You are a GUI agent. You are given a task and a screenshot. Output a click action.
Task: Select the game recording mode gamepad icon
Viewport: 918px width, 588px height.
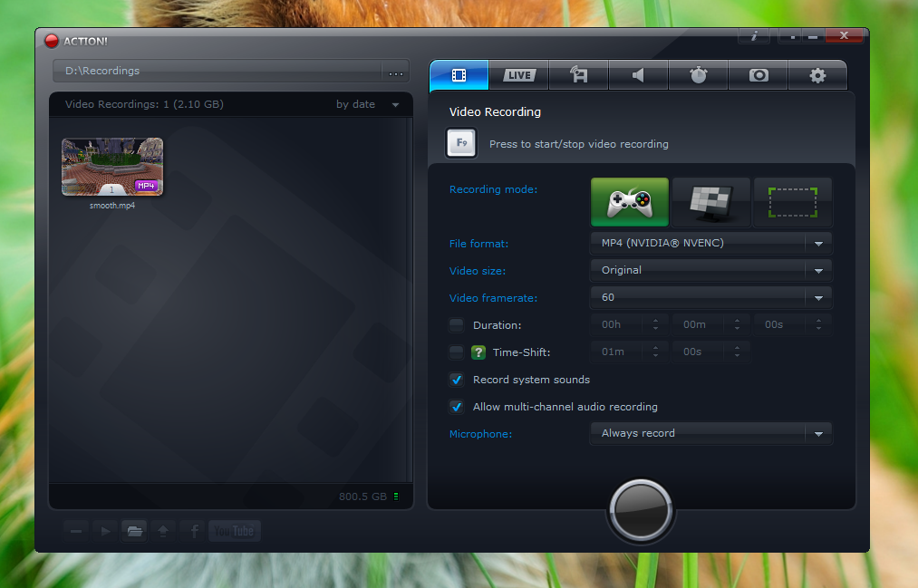click(x=629, y=202)
